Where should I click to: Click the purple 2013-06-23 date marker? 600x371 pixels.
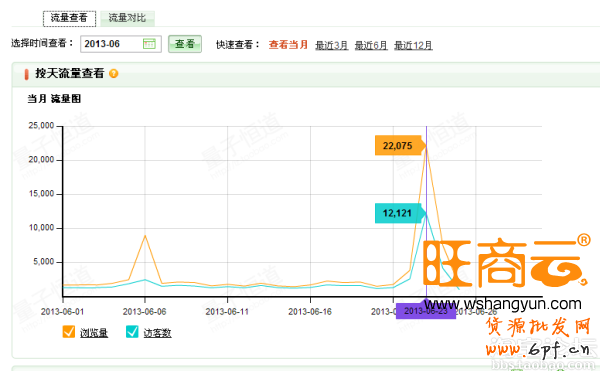tap(426, 311)
